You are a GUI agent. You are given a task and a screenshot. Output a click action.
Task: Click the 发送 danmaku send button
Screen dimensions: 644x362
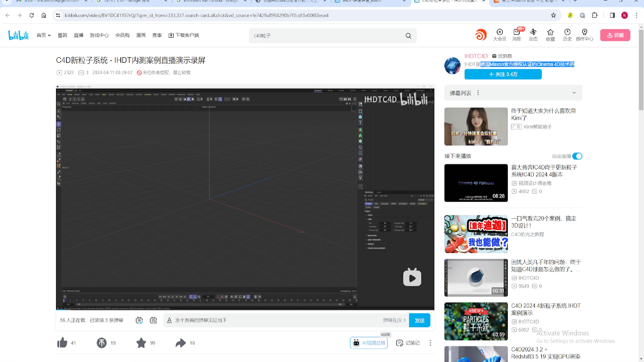pyautogui.click(x=420, y=320)
